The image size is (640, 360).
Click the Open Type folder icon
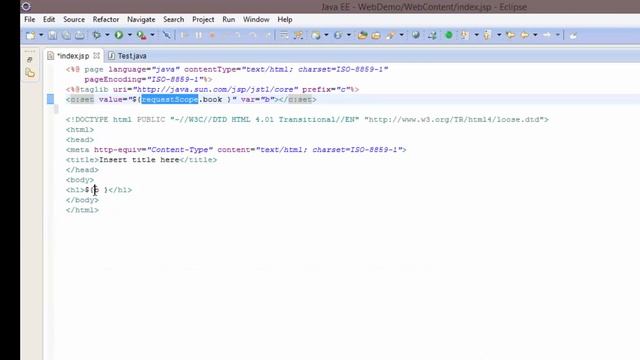pos(362,36)
